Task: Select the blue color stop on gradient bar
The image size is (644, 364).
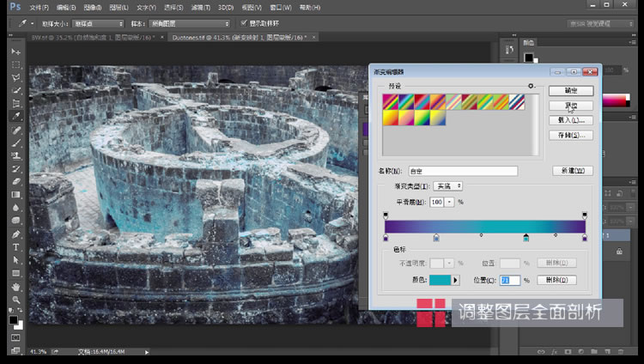Action: 436,238
